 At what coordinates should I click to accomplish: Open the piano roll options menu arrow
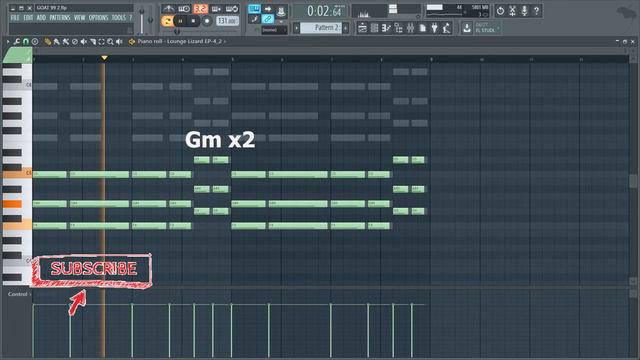(x=7, y=42)
